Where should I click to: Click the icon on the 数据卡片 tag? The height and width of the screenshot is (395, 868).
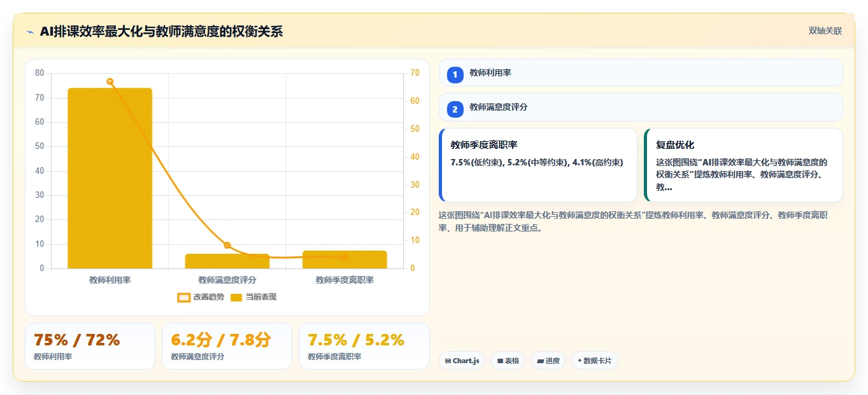(580, 361)
